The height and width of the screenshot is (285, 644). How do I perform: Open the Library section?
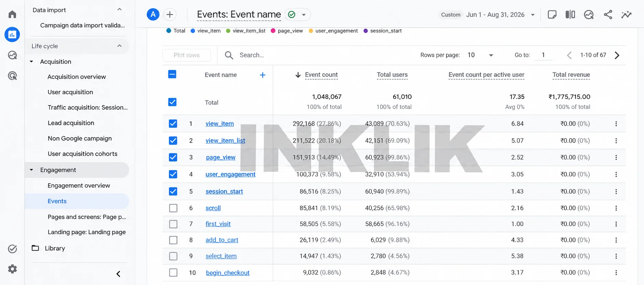coord(55,248)
